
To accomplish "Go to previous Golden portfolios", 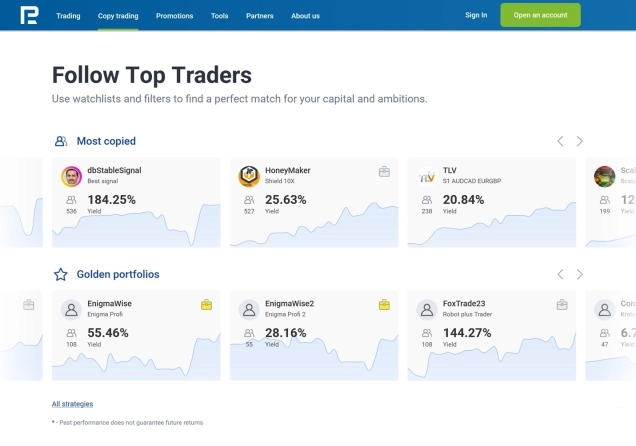I will (x=560, y=274).
